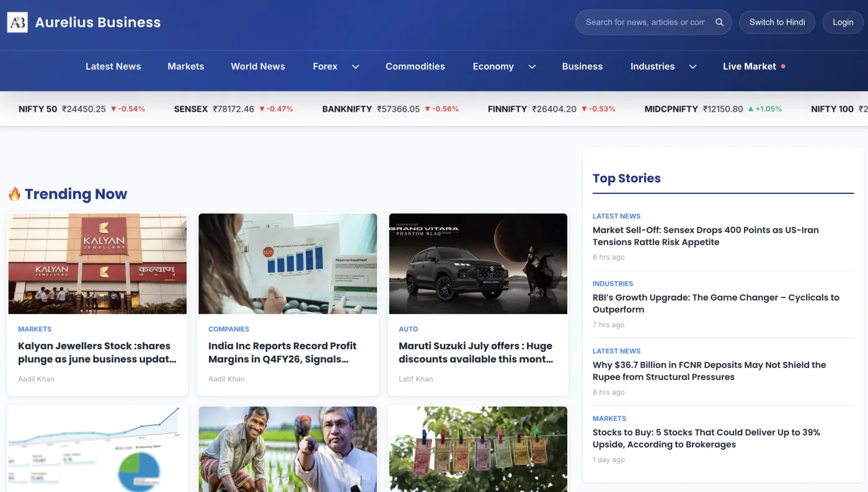
Task: Click the fire icon beside Trending Now
Action: tap(14, 194)
